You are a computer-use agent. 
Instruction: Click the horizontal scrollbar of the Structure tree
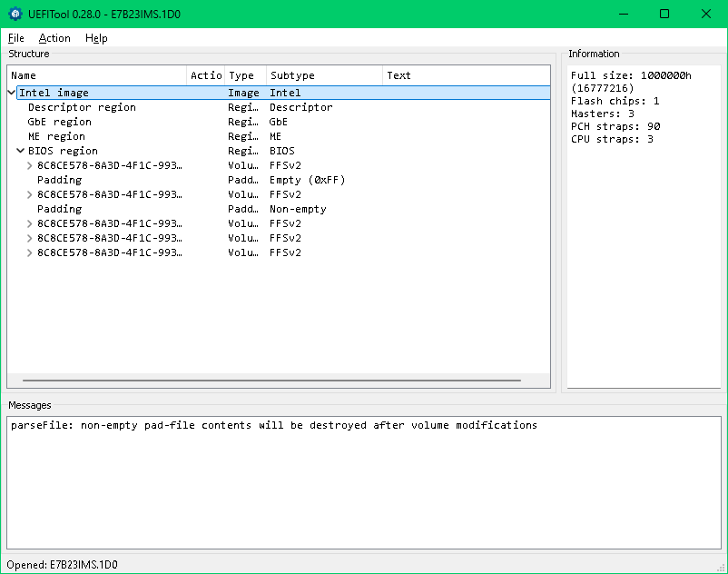(x=271, y=381)
